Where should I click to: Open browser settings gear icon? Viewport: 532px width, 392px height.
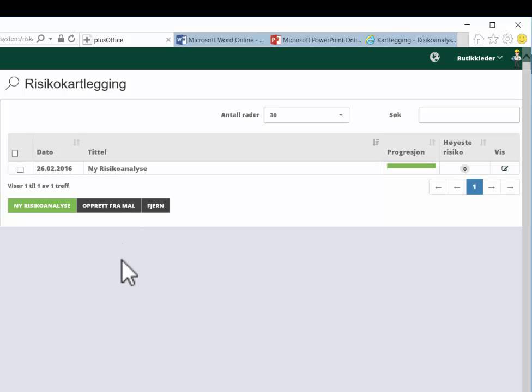507,39
